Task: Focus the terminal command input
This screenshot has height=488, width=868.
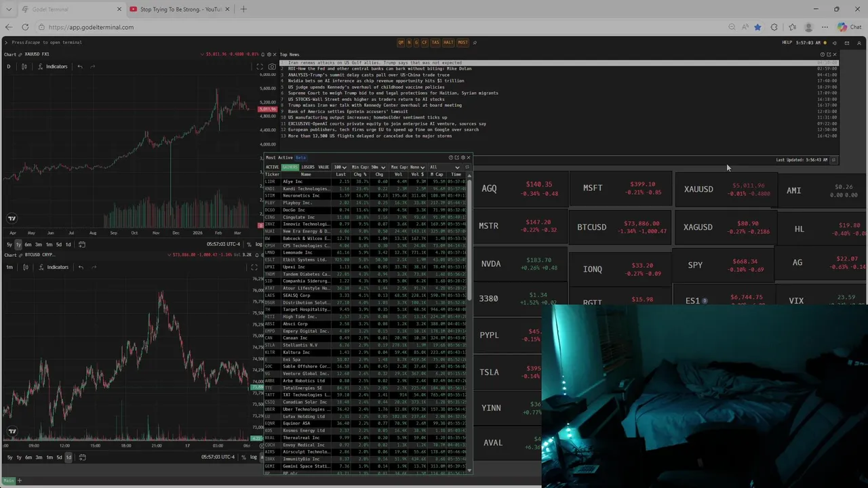Action: [47, 42]
